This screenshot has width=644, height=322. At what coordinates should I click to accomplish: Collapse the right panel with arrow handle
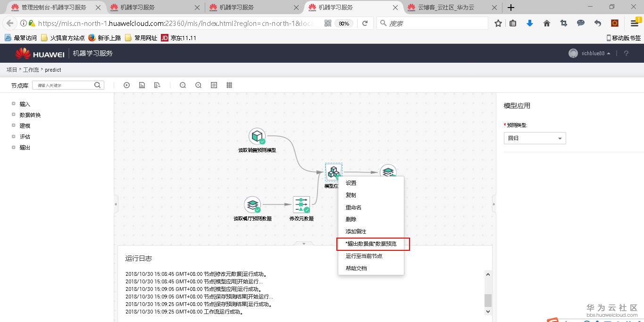tap(494, 204)
